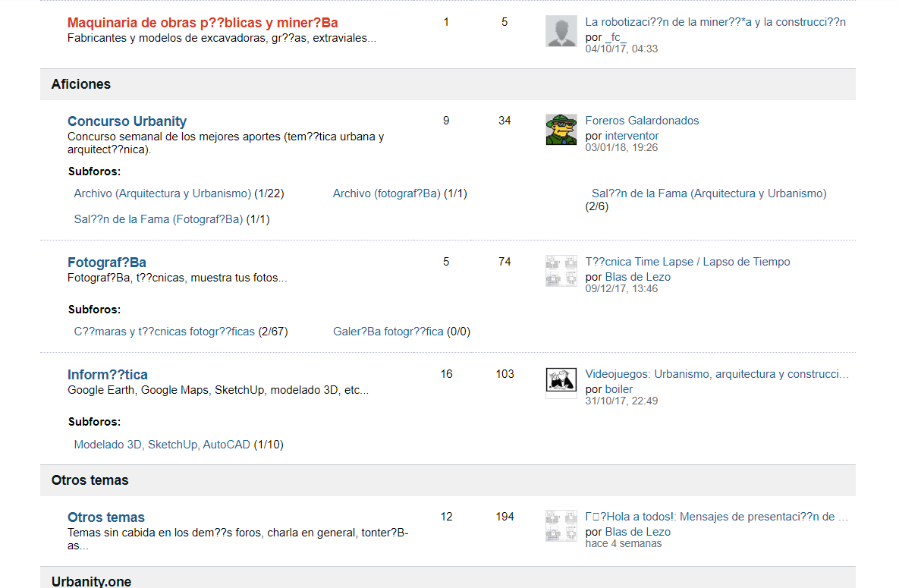This screenshot has width=899, height=588.
Task: Open Cámaras y técnicas fotográficas subforum
Action: (x=165, y=332)
